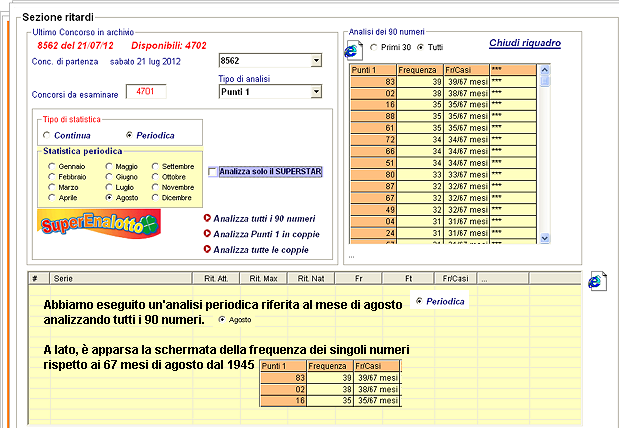
Task: Open the Tipo di analisi Punti 1 dropdown
Action: coord(316,92)
